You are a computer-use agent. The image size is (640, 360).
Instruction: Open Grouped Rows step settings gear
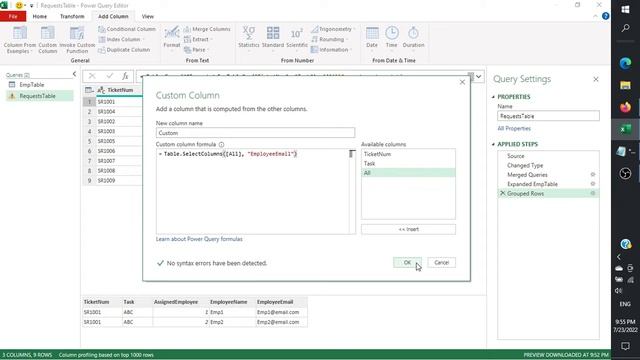(x=593, y=193)
